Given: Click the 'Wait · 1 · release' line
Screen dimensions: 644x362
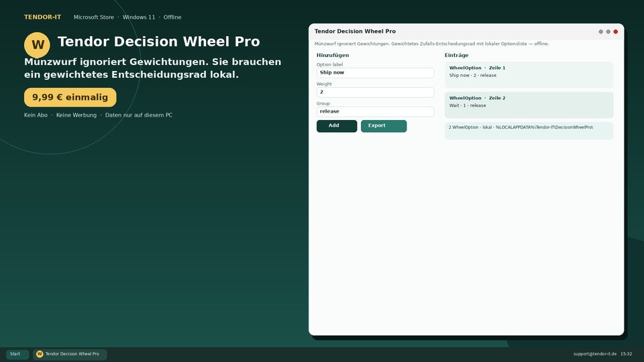Looking at the screenshot, I should 468,105.
